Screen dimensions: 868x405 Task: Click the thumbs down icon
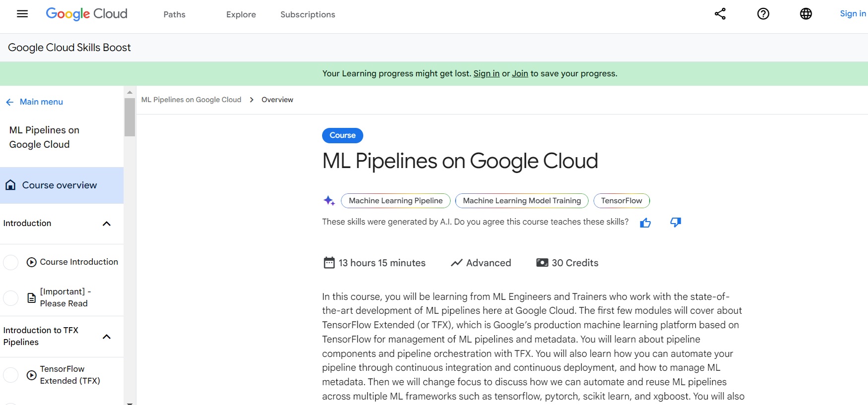(675, 222)
